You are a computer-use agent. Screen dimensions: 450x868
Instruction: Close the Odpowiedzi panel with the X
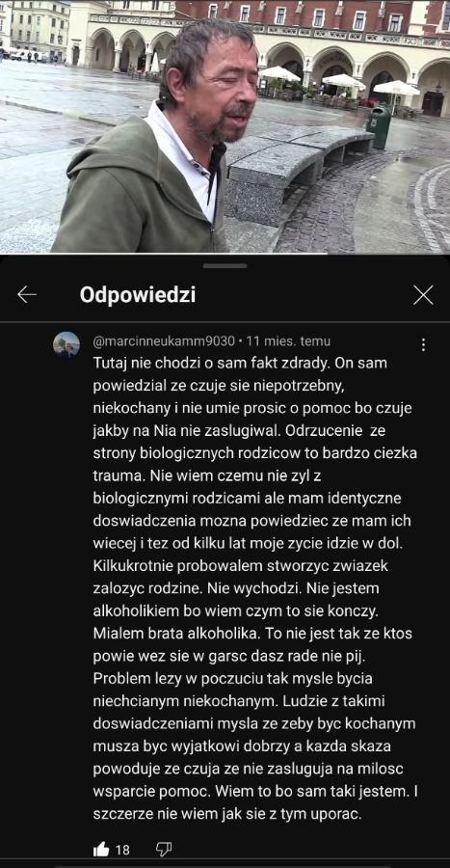tap(423, 295)
